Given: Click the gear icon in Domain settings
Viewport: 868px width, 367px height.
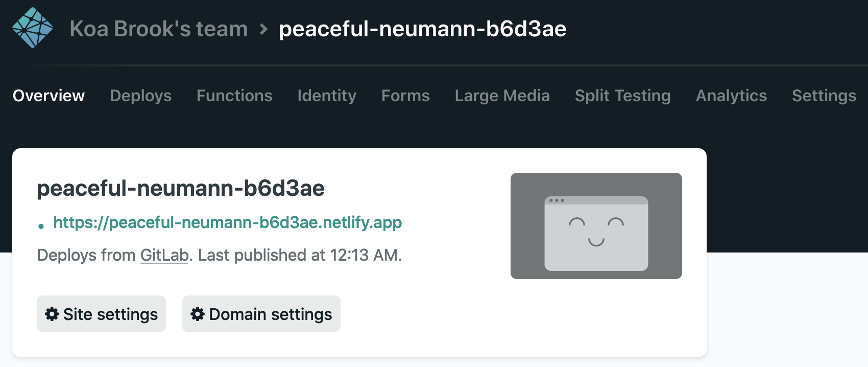Looking at the screenshot, I should tap(198, 314).
